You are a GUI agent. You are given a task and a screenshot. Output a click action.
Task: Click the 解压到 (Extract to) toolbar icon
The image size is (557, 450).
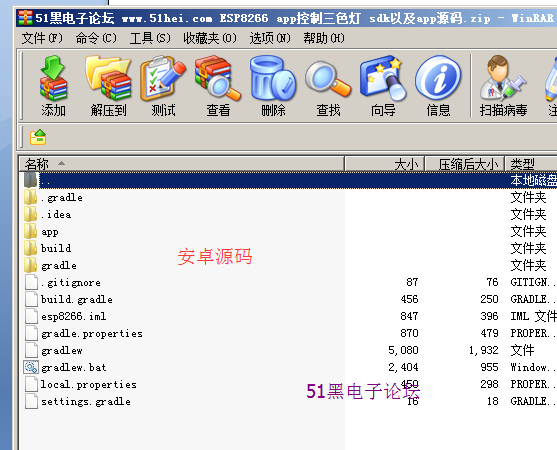(108, 85)
